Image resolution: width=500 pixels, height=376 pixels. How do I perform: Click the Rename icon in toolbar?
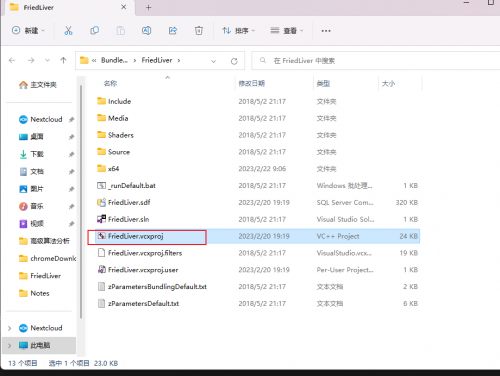click(x=146, y=31)
